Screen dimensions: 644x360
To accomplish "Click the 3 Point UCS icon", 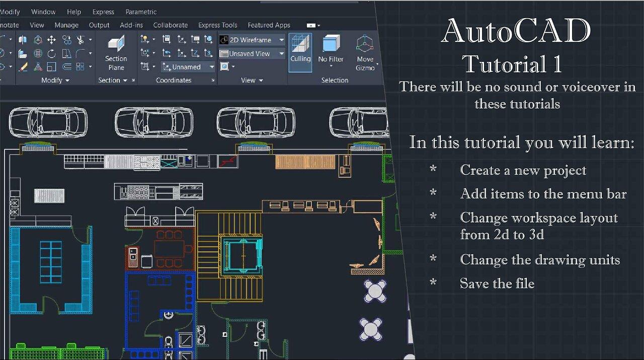I will tap(208, 54).
